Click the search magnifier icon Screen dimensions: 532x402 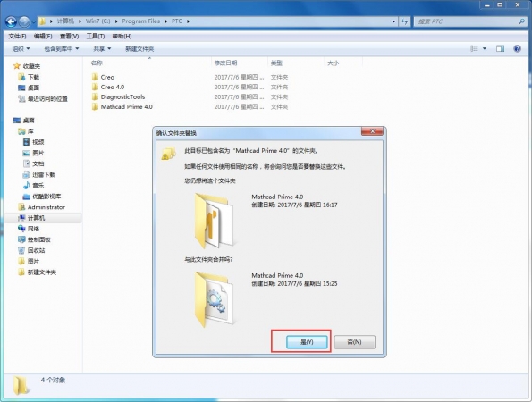[522, 21]
